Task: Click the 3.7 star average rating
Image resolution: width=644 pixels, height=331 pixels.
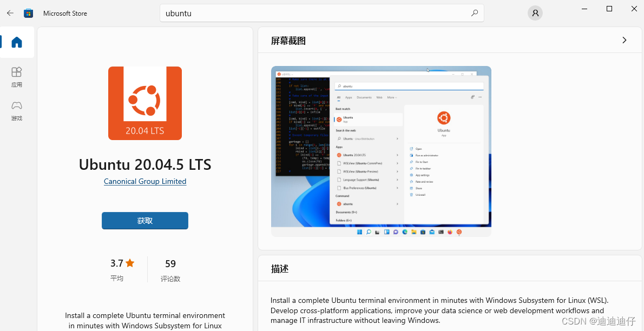Action: click(x=122, y=263)
